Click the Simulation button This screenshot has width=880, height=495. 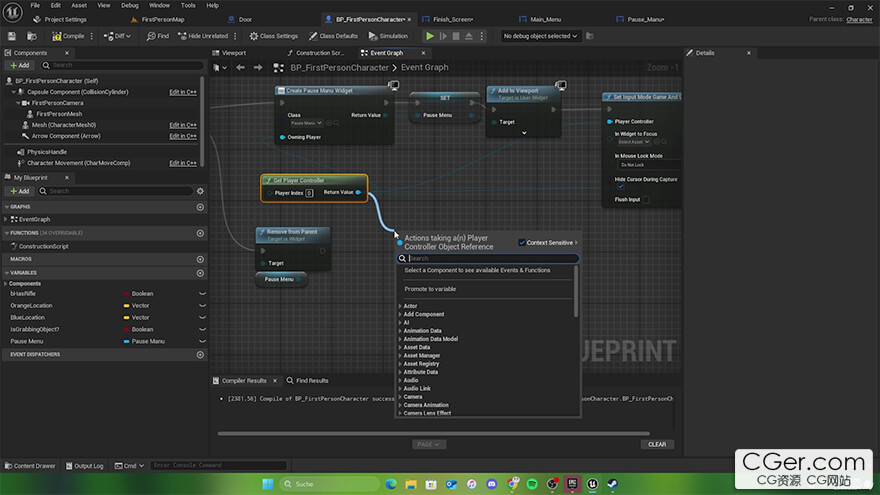click(388, 36)
